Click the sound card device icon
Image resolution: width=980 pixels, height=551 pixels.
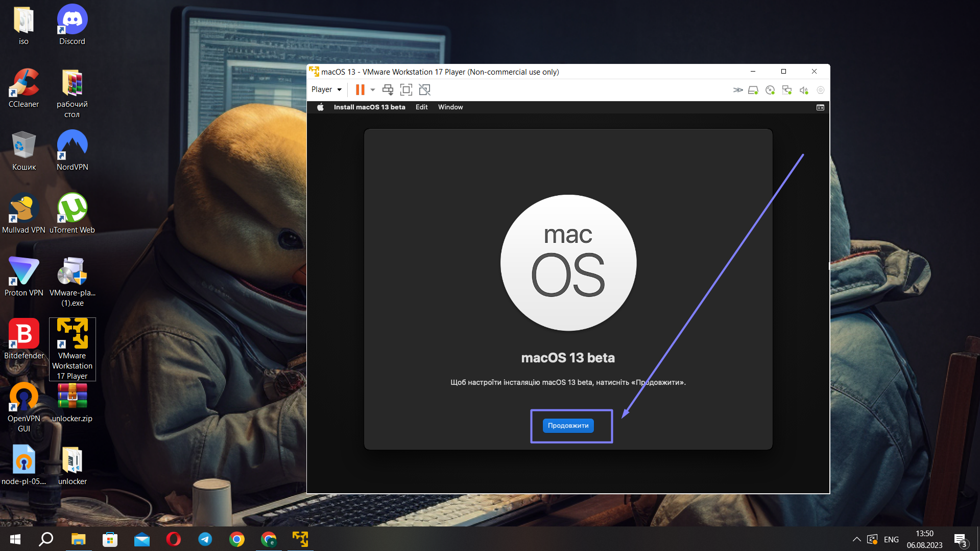point(804,90)
